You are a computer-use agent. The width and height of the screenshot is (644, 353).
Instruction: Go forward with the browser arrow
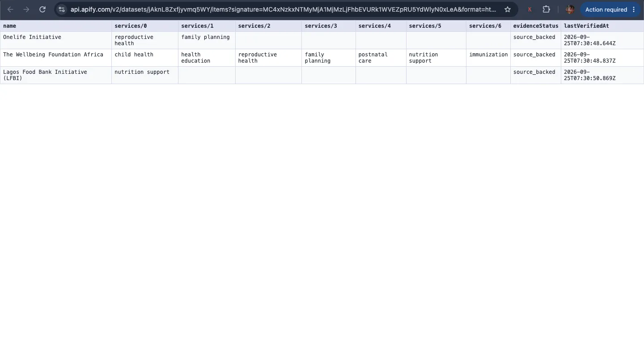click(26, 9)
